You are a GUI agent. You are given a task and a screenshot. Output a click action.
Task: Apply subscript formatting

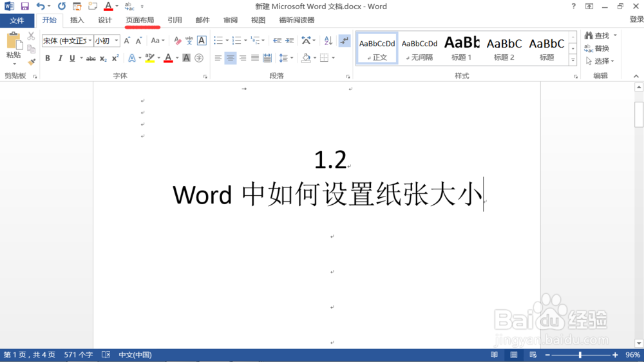(103, 59)
